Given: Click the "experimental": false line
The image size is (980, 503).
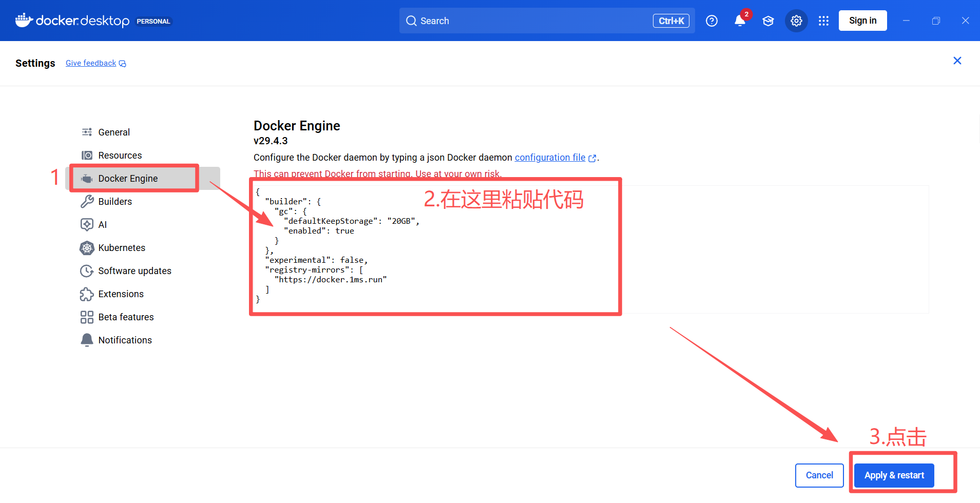Looking at the screenshot, I should (x=317, y=260).
